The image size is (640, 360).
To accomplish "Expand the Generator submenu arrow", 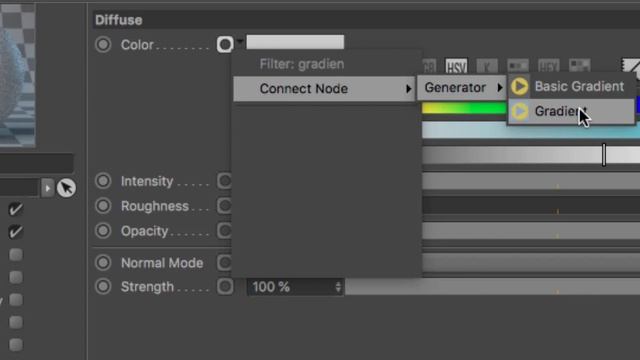I will click(500, 87).
